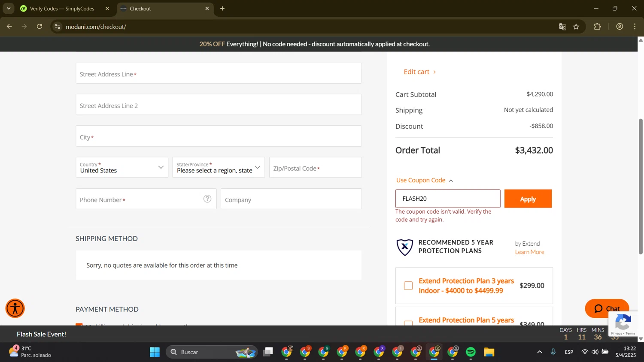Open browser extensions menu
The height and width of the screenshot is (362, 644).
tap(598, 27)
